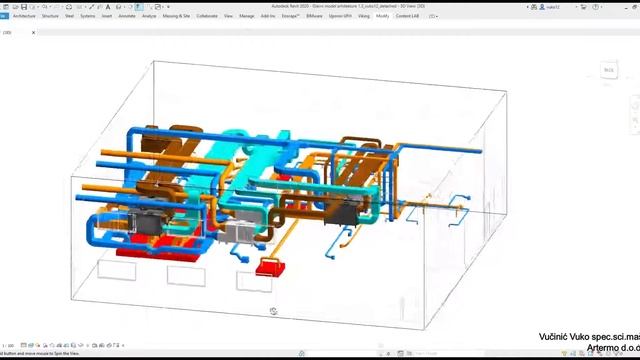
Task: Open the Massing & Site ribbon tab
Action: (x=176, y=16)
